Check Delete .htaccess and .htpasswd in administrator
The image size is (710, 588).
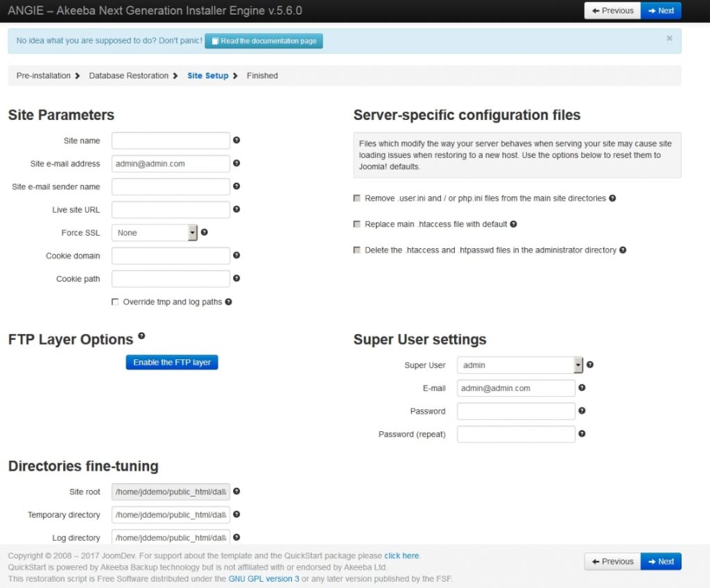point(357,250)
